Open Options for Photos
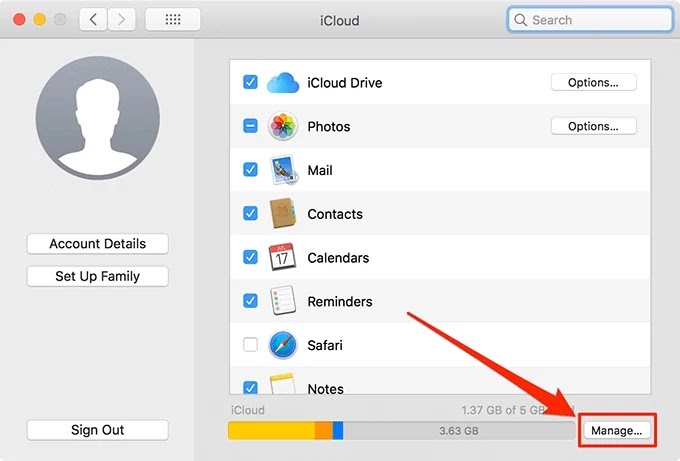Image resolution: width=680 pixels, height=461 pixels. point(594,126)
